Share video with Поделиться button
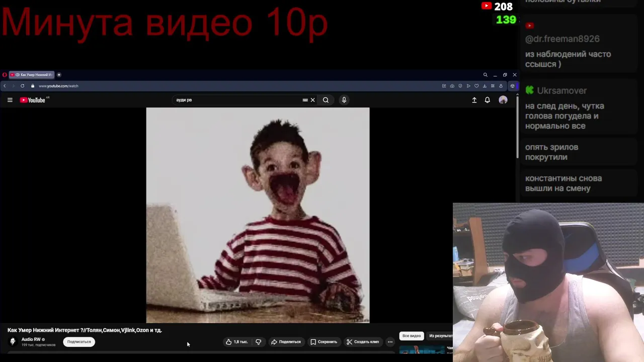The image size is (644, 362). (286, 342)
